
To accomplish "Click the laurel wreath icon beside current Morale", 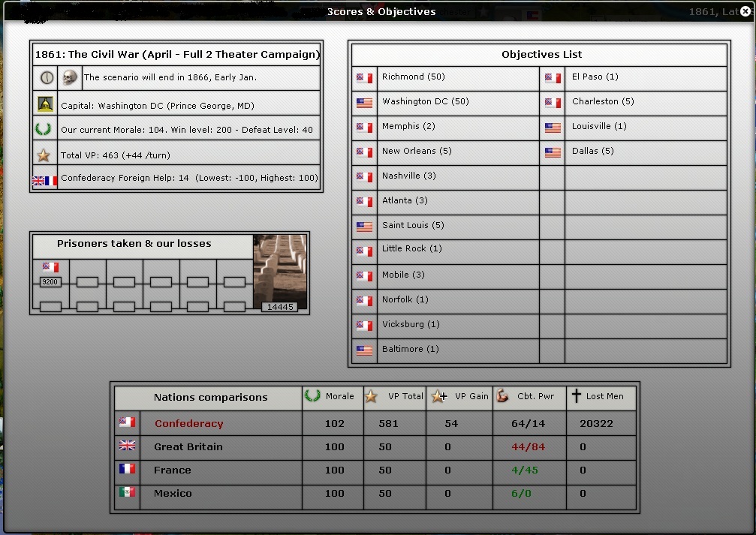I will tap(44, 129).
